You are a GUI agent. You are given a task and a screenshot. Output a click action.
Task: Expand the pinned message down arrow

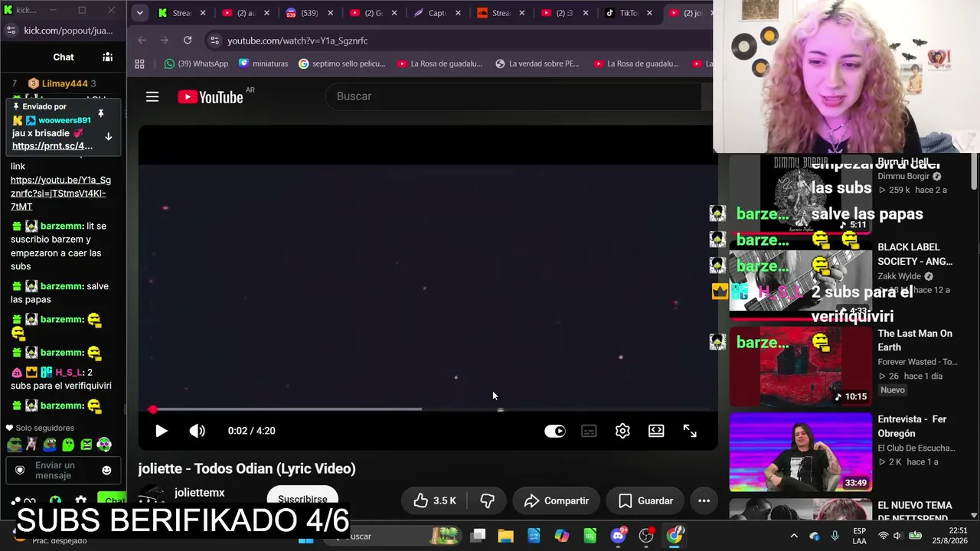click(108, 136)
